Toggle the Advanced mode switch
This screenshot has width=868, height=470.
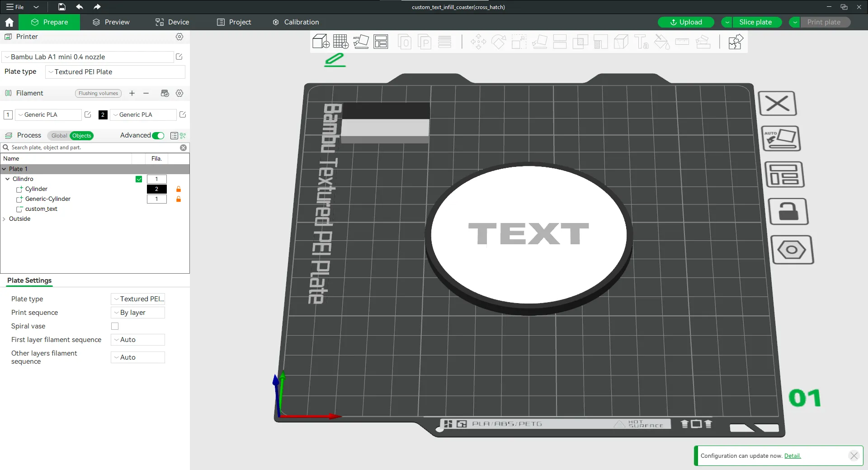158,136
